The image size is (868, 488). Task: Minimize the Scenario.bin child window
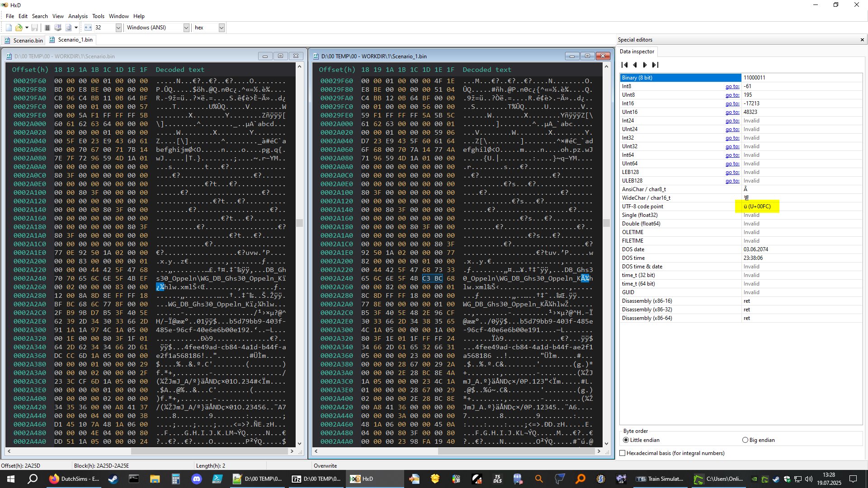pos(265,56)
